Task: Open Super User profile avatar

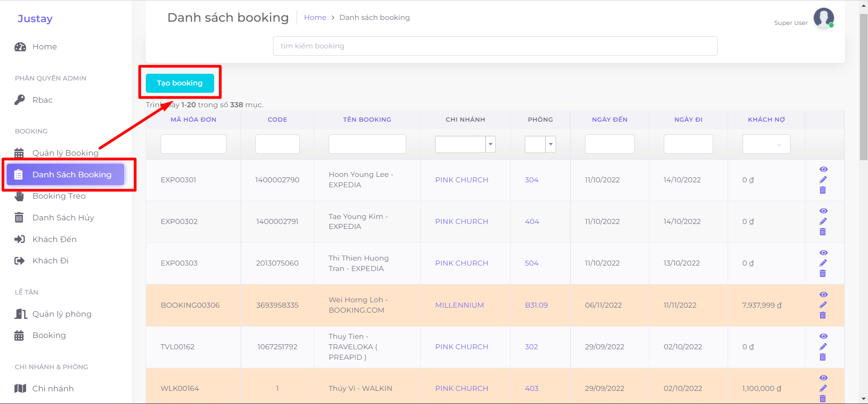Action: 823,18
